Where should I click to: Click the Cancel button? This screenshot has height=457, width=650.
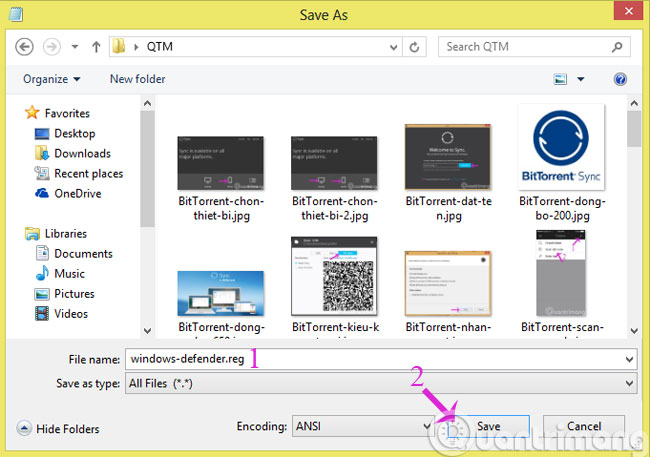tap(584, 426)
